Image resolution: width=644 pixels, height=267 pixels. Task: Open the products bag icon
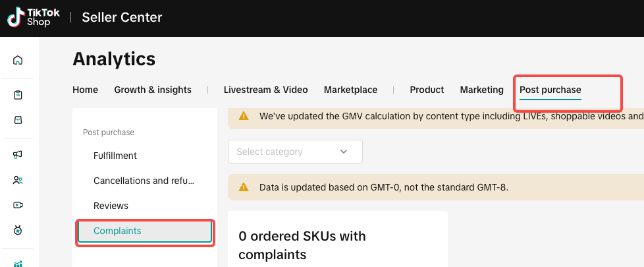pyautogui.click(x=18, y=120)
